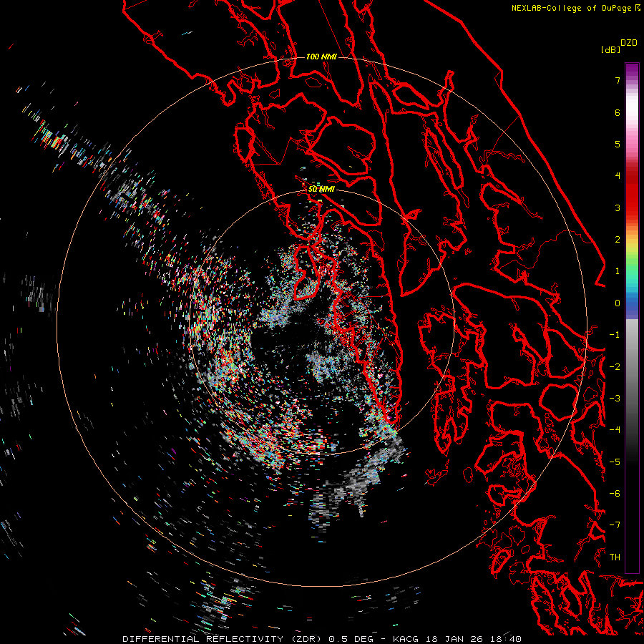Click the -5 dB tick label
This screenshot has width=644, height=644.
coord(615,462)
